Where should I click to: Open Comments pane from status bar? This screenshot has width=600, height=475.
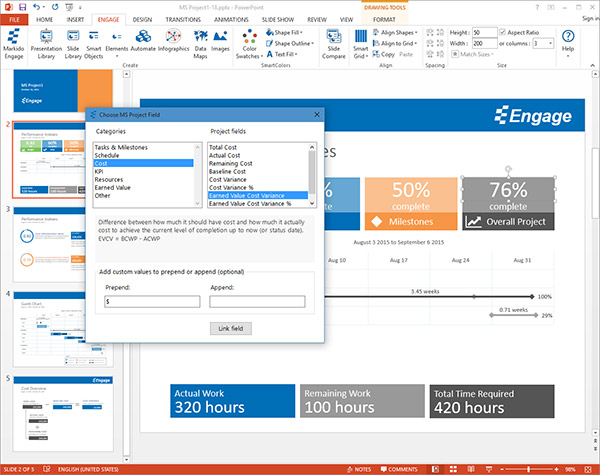399,469
